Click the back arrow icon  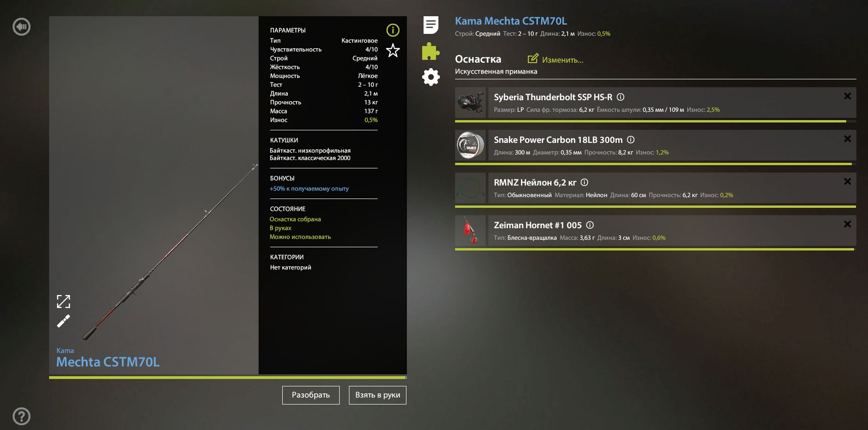pyautogui.click(x=21, y=27)
